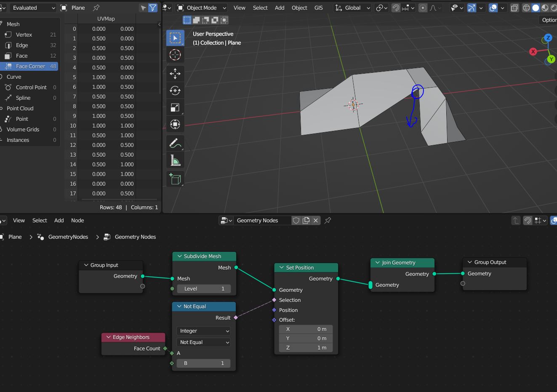Viewport: 557px width, 392px height.
Task: Collapse the Edge Neighbors node
Action: [109, 337]
